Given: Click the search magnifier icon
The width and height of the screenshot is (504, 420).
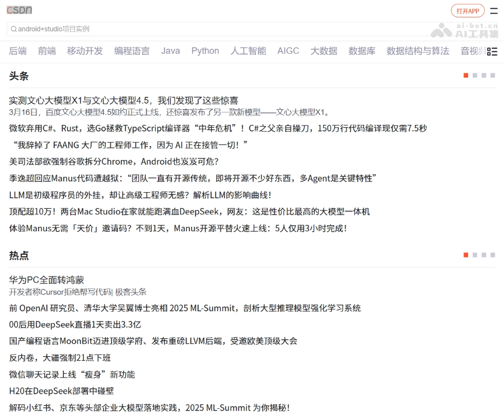Looking at the screenshot, I should pos(13,29).
